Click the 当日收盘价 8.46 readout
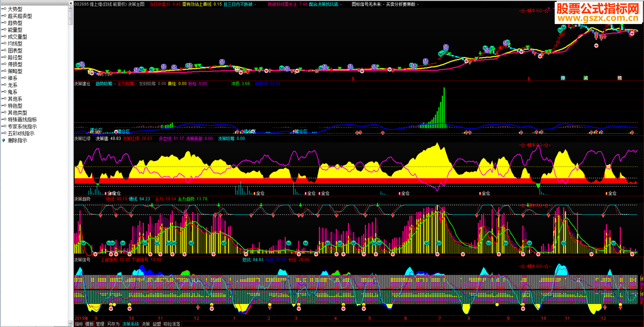This screenshot has width=644, height=327. pyautogui.click(x=165, y=4)
